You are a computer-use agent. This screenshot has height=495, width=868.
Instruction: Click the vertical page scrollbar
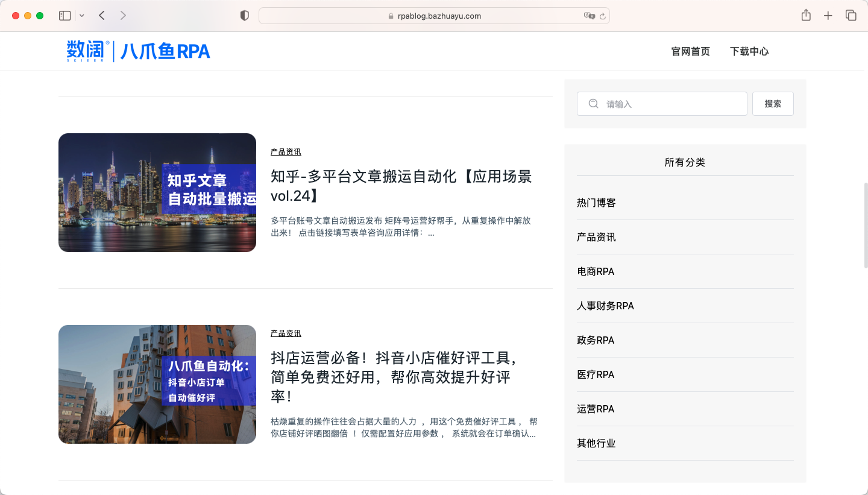(866, 224)
